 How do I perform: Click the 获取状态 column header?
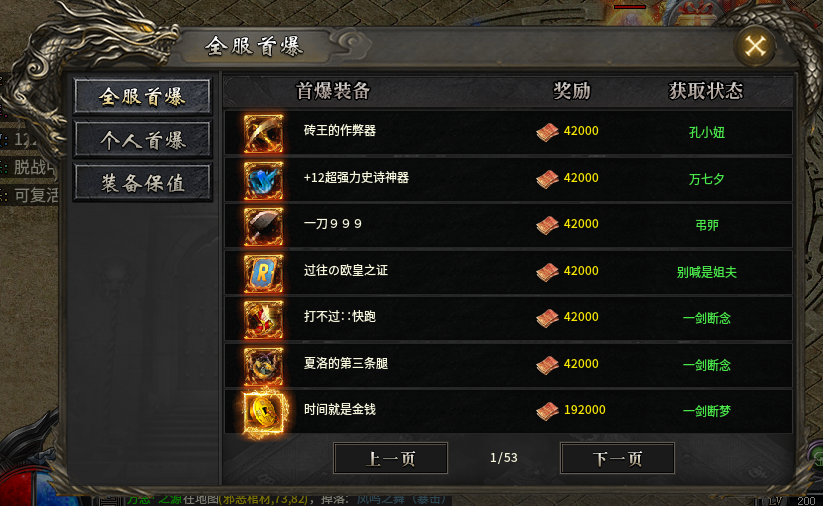pyautogui.click(x=706, y=91)
